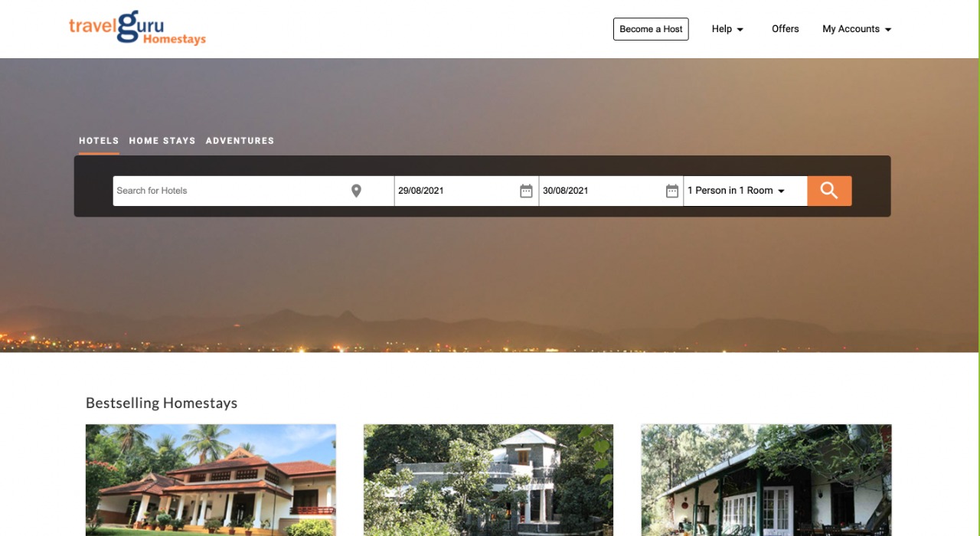Expand the Help dropdown menu
Viewport: 980px width, 536px height.
[727, 29]
